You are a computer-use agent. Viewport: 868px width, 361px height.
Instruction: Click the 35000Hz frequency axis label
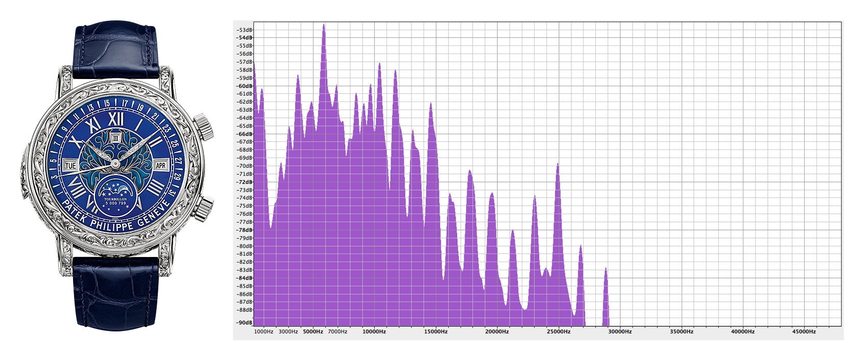click(682, 331)
